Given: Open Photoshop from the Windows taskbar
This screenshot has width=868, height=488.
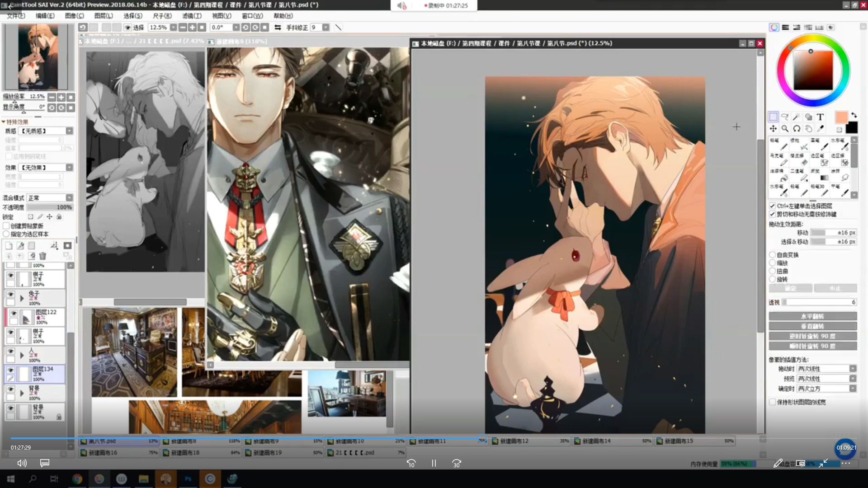Looking at the screenshot, I should pyautogui.click(x=188, y=479).
